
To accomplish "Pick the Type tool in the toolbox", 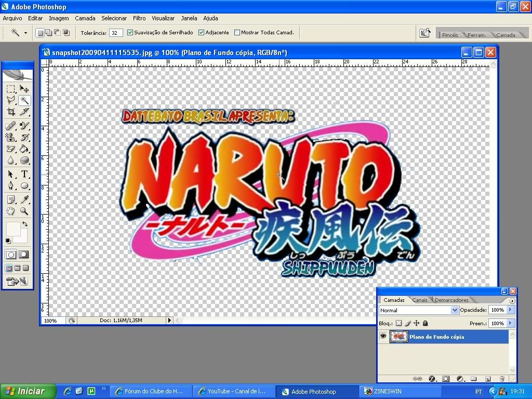I will pyautogui.click(x=24, y=174).
